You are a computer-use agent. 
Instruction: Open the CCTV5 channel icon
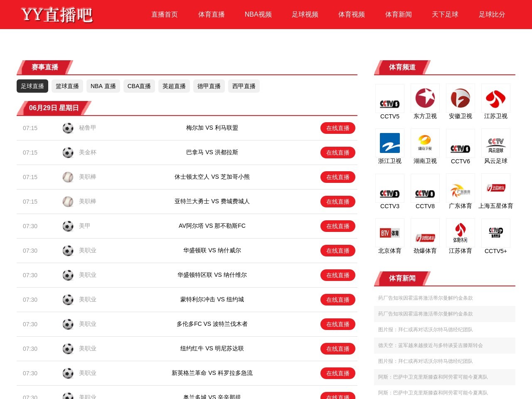pyautogui.click(x=389, y=99)
